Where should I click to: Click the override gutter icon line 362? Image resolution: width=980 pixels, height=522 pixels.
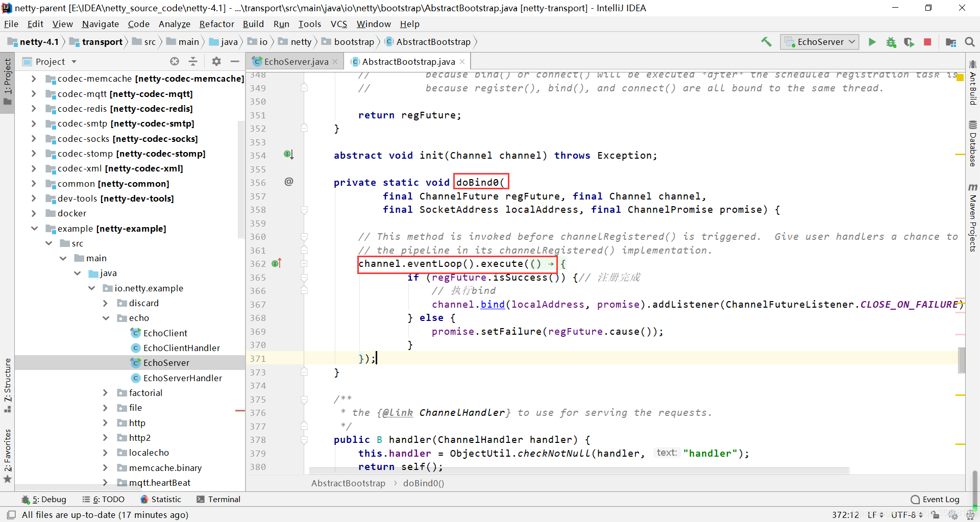point(277,263)
